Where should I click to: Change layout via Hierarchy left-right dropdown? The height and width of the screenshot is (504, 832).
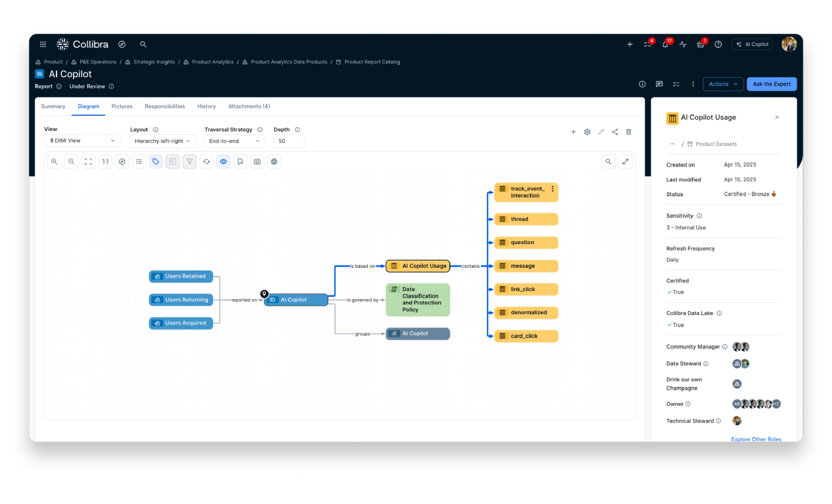tap(162, 140)
